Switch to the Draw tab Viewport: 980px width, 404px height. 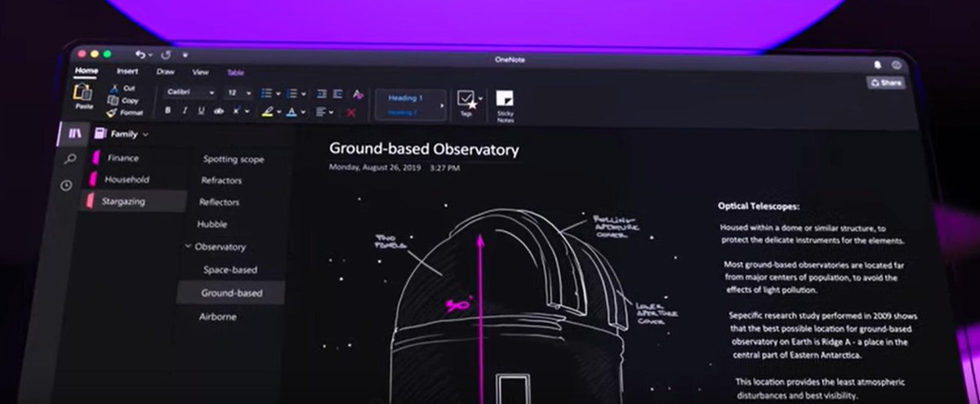tap(165, 72)
